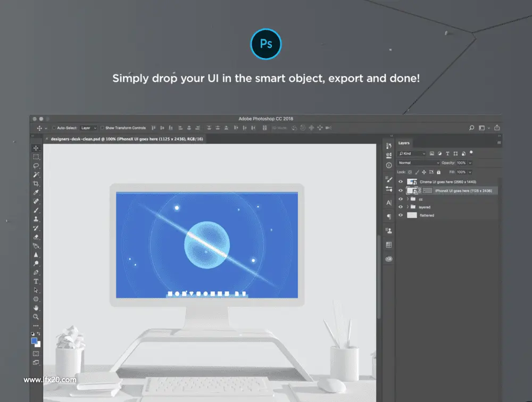Viewport: 532px width, 402px height.
Task: Filter for pixel layers icon
Action: pos(432,153)
